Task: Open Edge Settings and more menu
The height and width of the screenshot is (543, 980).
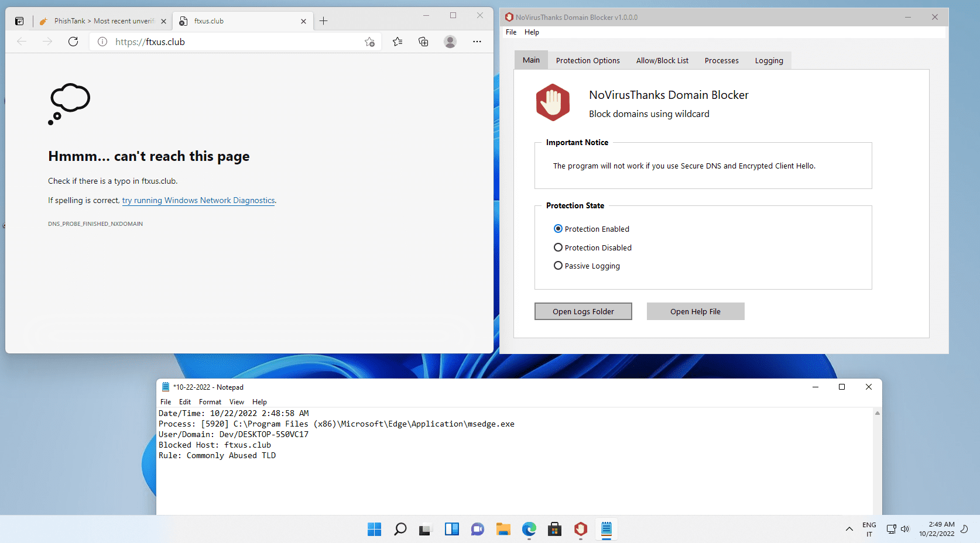Action: 477,42
